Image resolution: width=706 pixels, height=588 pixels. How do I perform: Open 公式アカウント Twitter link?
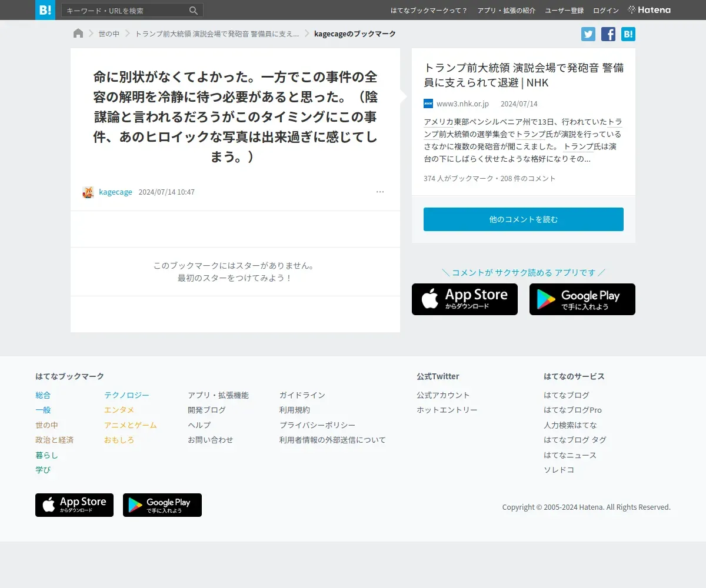point(443,395)
